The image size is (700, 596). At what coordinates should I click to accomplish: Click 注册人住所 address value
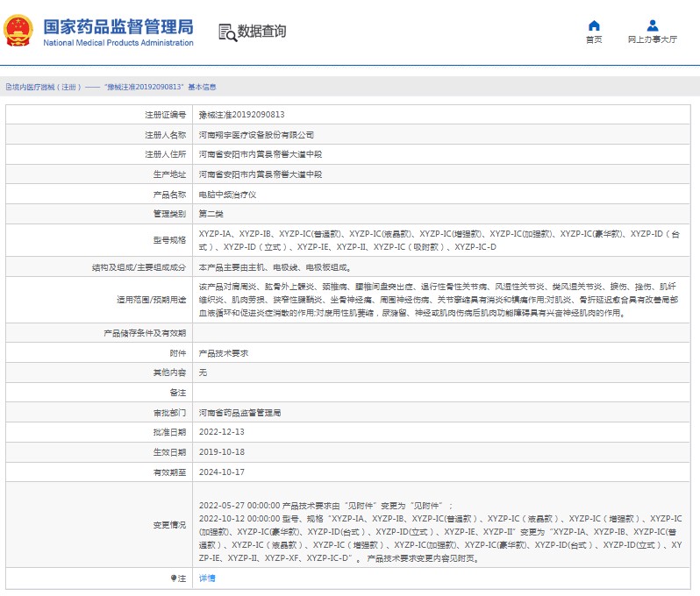tap(261, 154)
